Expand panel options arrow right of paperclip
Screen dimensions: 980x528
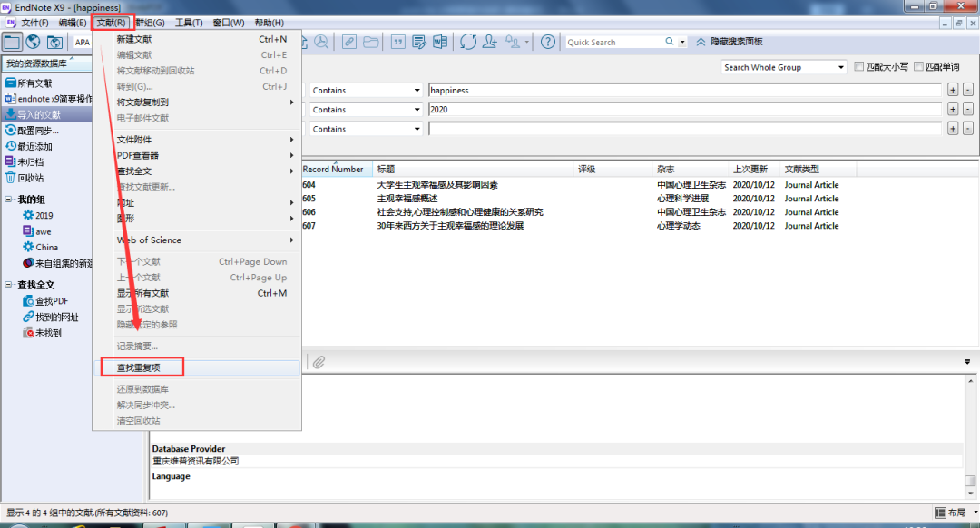pos(967,362)
